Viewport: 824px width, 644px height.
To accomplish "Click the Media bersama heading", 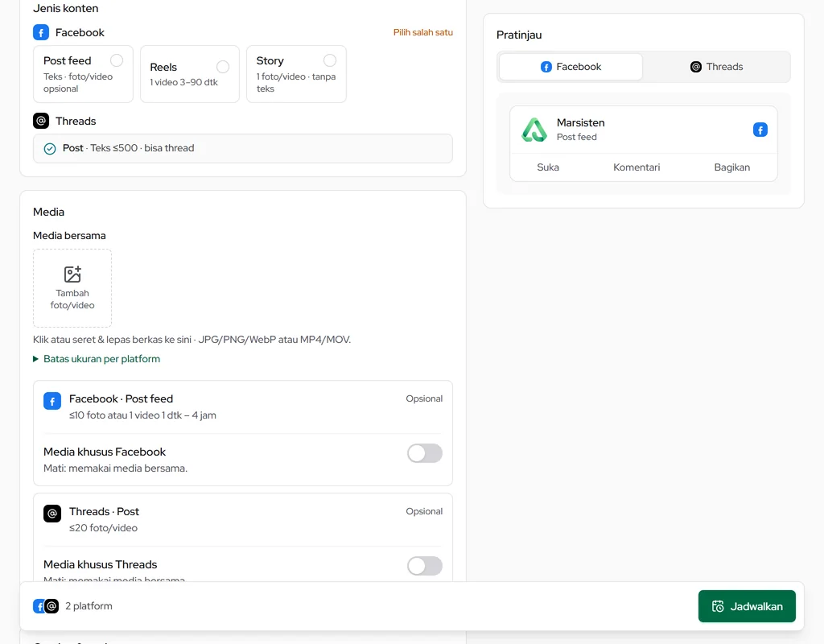I will tap(69, 236).
